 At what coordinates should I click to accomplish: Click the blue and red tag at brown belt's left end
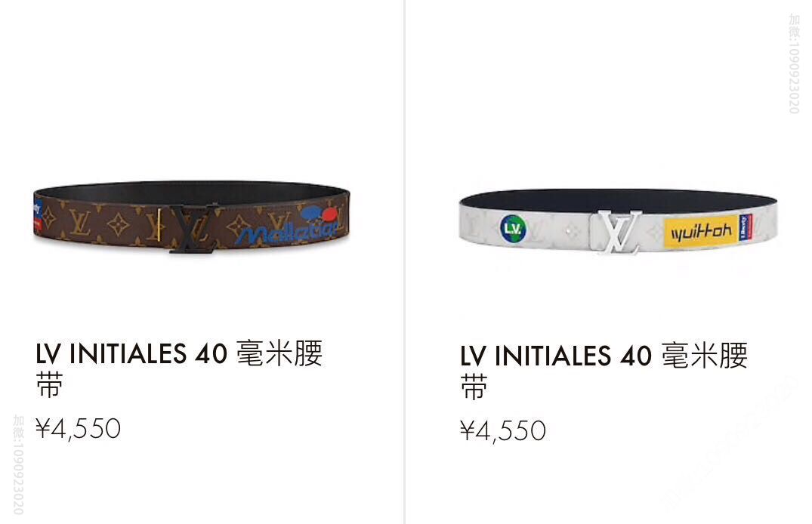[37, 215]
